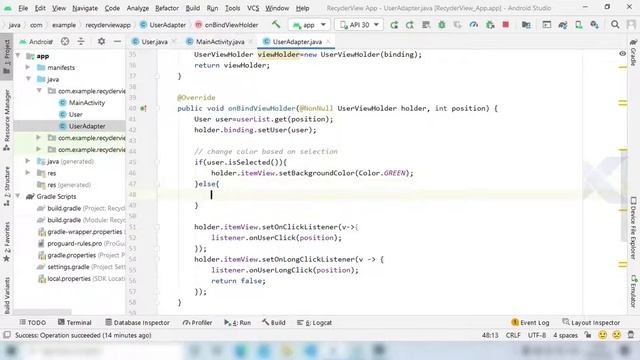Click the Debug app bug icon
The width and height of the screenshot is (640, 360).
click(x=442, y=25)
